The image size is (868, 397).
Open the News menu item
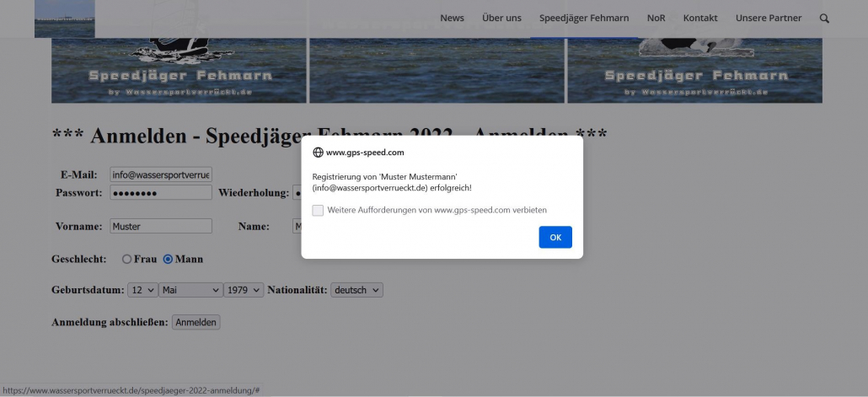(452, 18)
